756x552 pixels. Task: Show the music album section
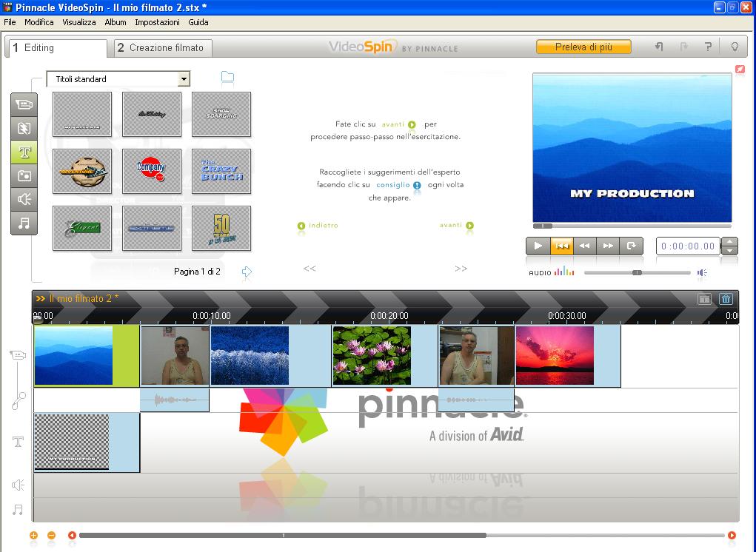tap(24, 223)
